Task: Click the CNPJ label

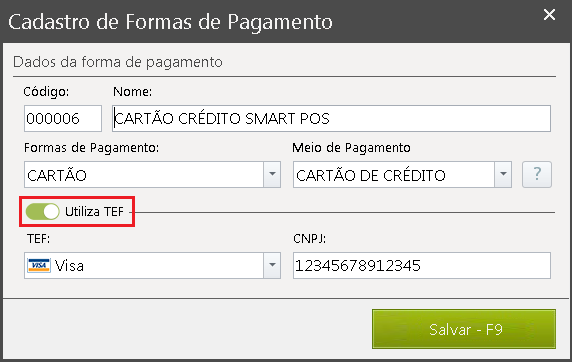Action: pos(310,239)
